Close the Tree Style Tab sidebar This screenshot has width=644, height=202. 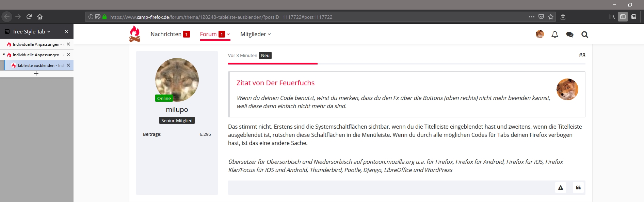coord(66,31)
